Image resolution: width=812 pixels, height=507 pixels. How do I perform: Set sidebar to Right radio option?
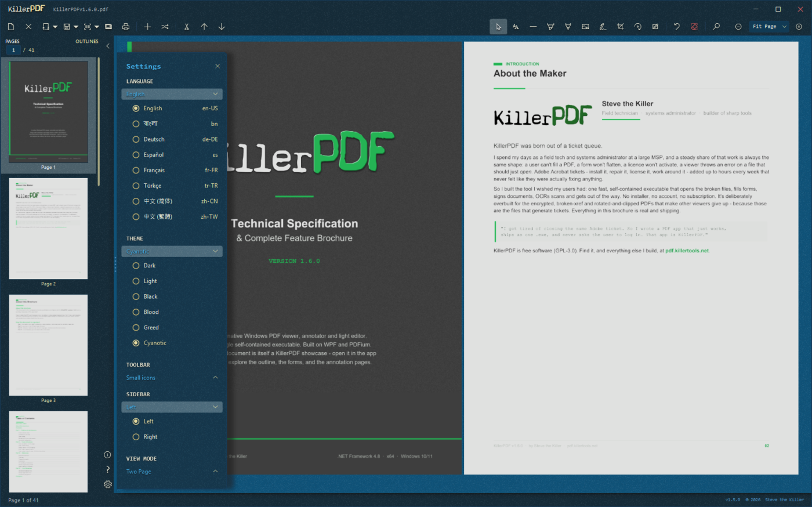136,437
